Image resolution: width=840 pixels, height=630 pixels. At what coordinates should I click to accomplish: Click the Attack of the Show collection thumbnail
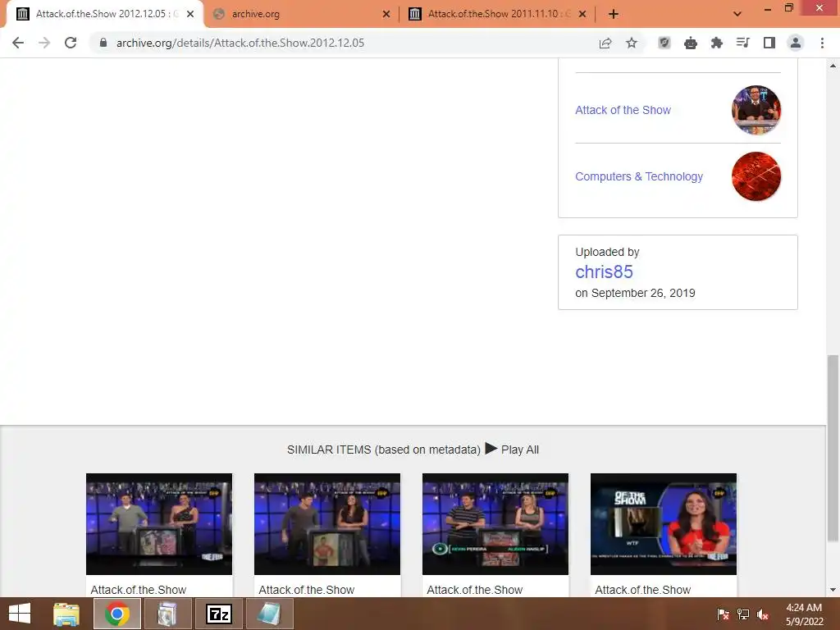pos(756,110)
